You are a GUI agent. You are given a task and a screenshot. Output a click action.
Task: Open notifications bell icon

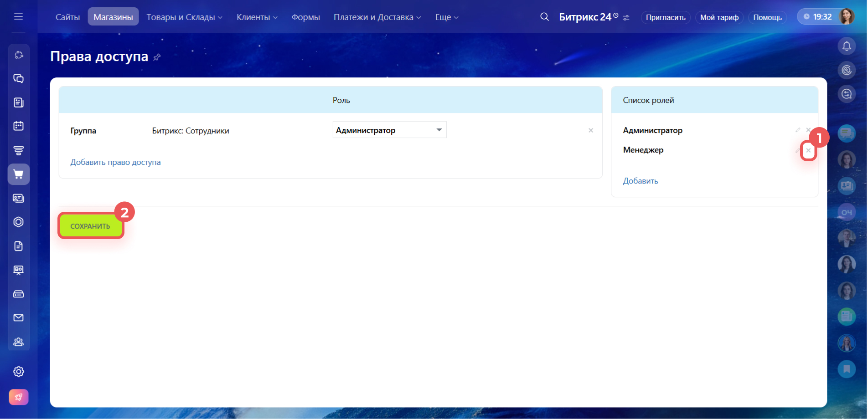click(847, 46)
